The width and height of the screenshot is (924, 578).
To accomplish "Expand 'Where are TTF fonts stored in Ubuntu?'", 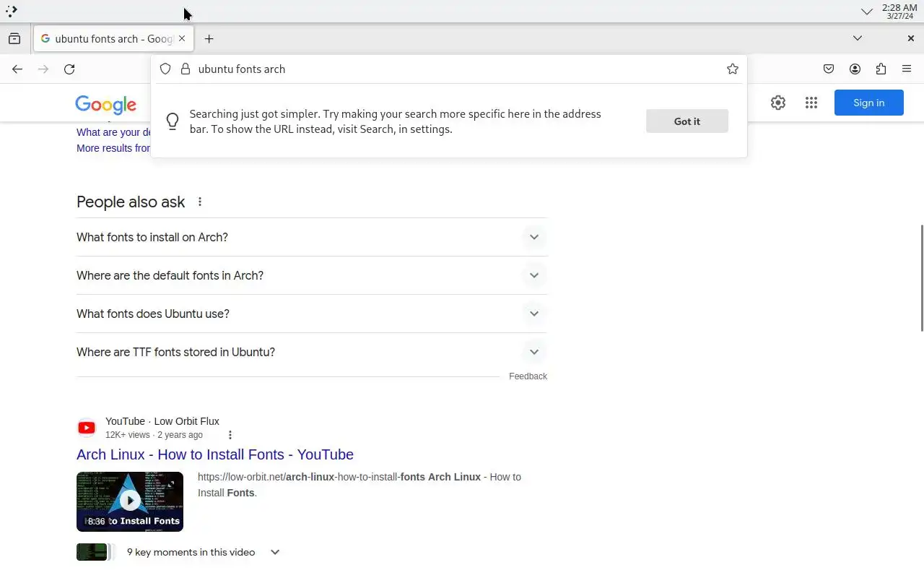I will coord(312,352).
